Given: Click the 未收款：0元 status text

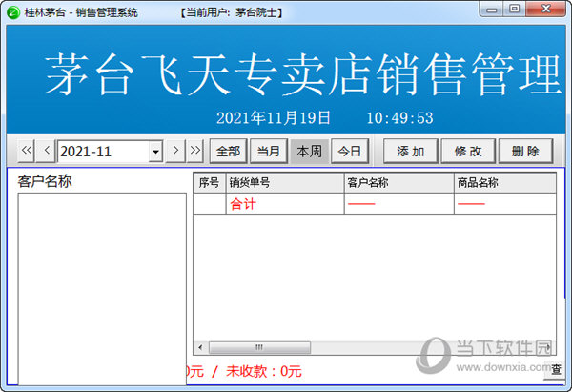Looking at the screenshot, I should pos(264,372).
